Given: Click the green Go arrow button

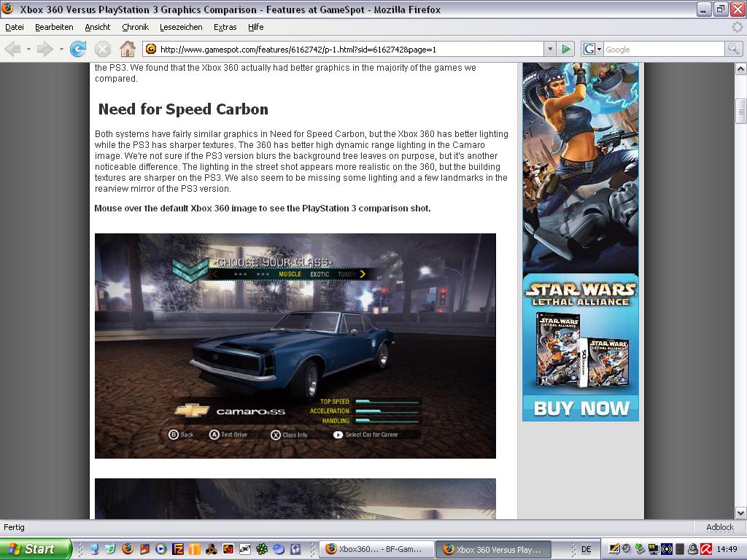Looking at the screenshot, I should pyautogui.click(x=566, y=49).
